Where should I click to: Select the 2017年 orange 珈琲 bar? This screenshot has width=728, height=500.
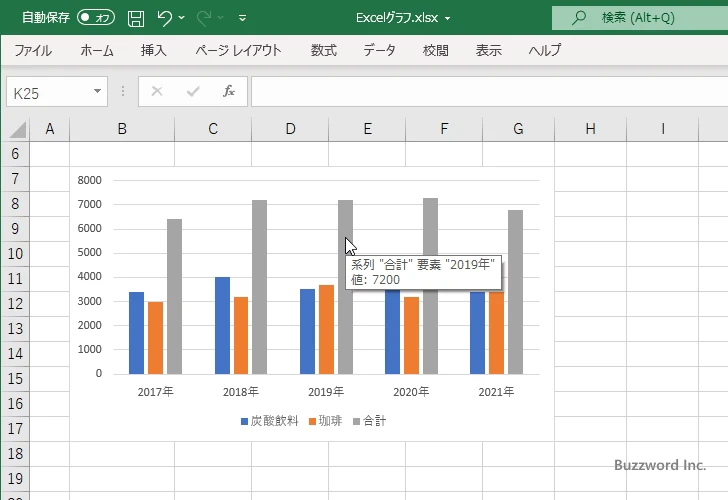coord(156,338)
